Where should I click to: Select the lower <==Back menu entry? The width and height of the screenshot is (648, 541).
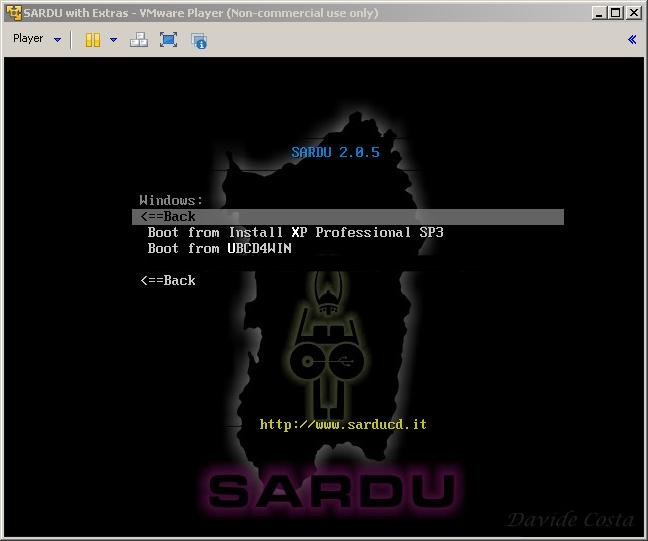click(x=168, y=281)
